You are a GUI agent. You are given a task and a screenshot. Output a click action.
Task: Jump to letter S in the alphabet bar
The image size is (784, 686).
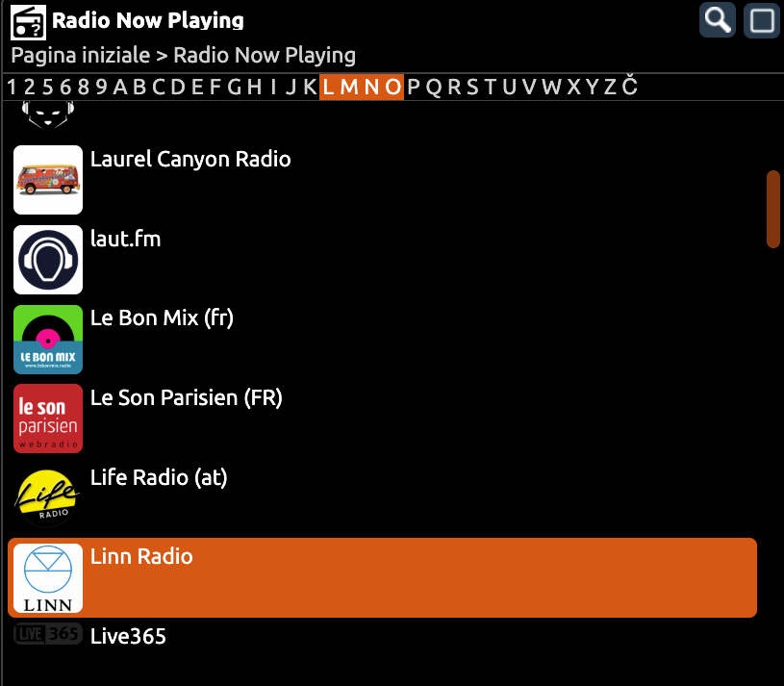point(472,87)
